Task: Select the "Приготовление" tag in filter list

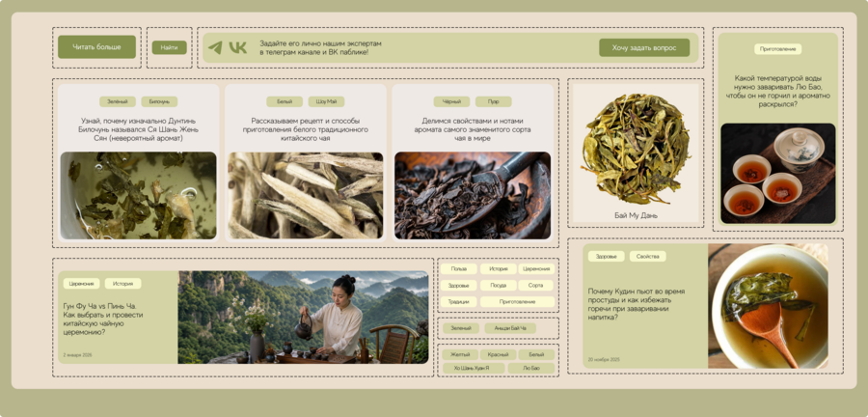Action: point(517,302)
